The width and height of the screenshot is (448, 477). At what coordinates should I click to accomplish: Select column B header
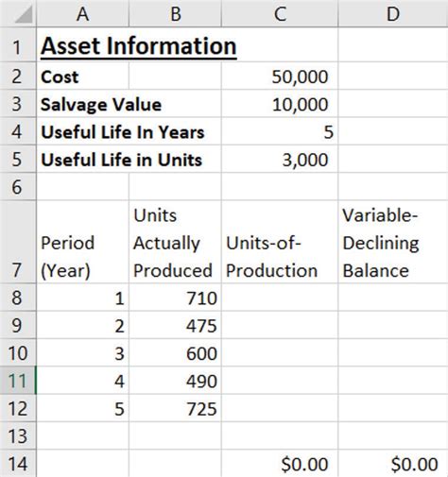[175, 13]
